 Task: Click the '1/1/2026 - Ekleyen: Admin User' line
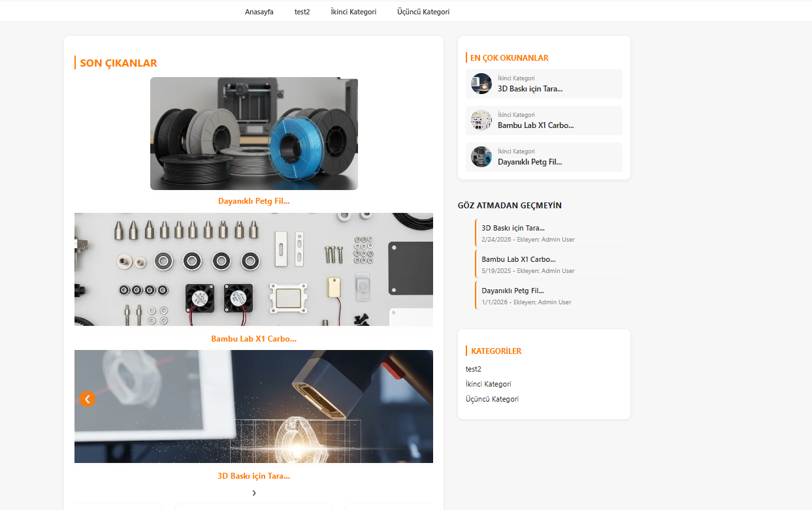coord(527,302)
